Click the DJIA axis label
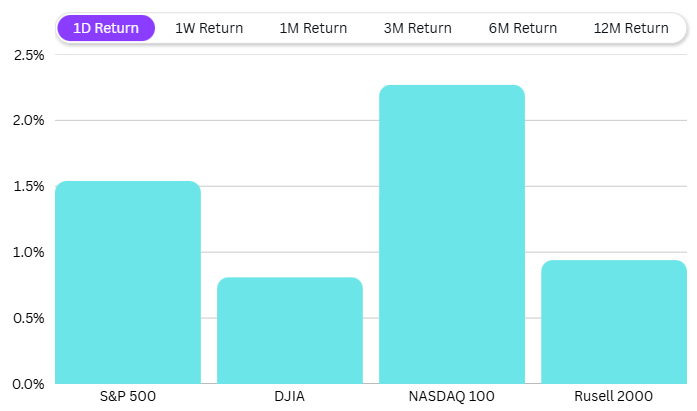The image size is (697, 411). [290, 397]
